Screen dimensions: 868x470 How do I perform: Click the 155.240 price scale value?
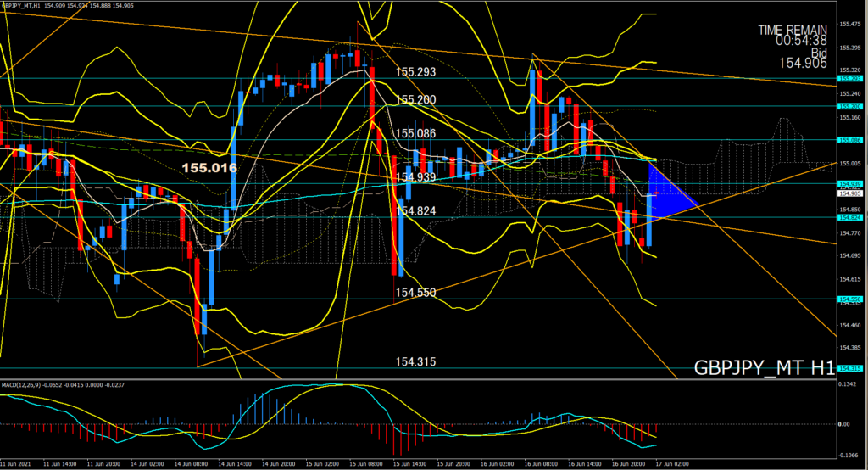pyautogui.click(x=849, y=94)
